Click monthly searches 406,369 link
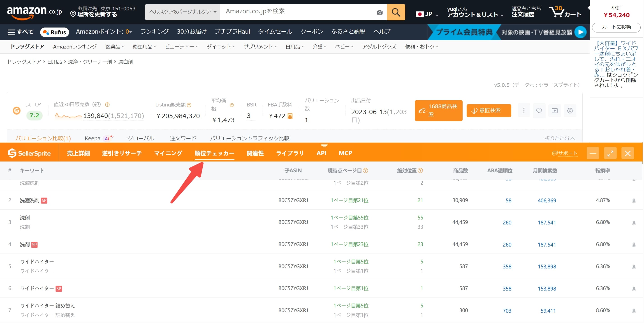 pos(547,200)
